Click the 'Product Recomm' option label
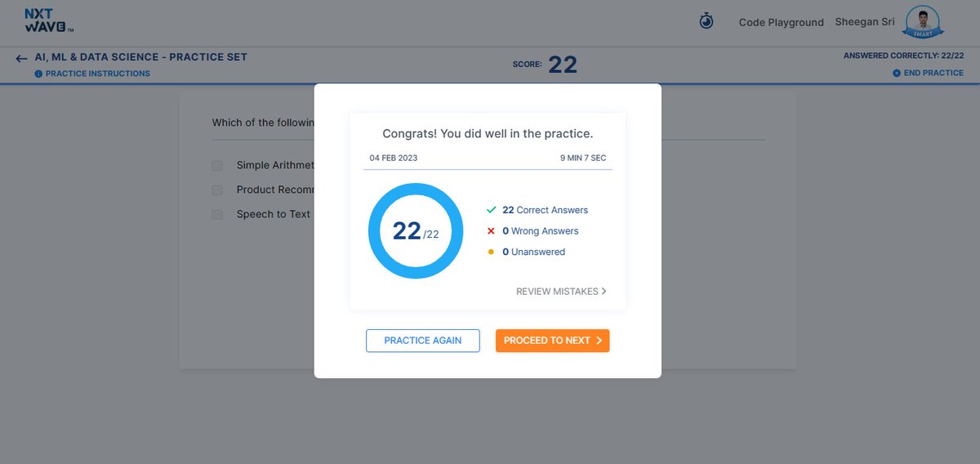This screenshot has height=464, width=980. [x=275, y=190]
